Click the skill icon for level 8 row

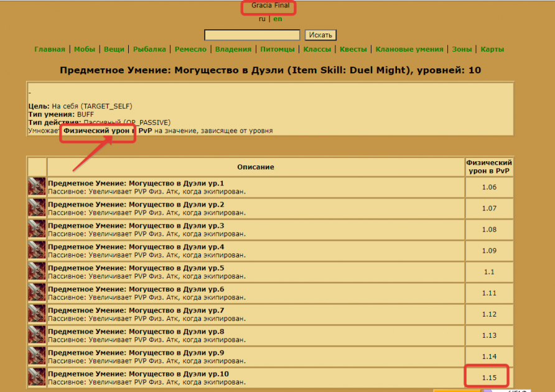click(x=37, y=335)
